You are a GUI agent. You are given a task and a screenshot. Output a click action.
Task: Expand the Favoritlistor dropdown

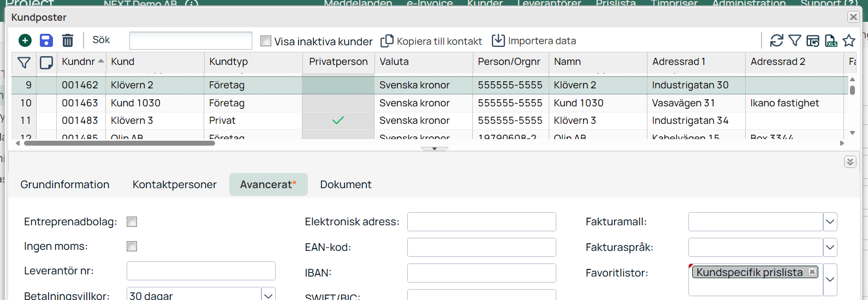pyautogui.click(x=830, y=279)
